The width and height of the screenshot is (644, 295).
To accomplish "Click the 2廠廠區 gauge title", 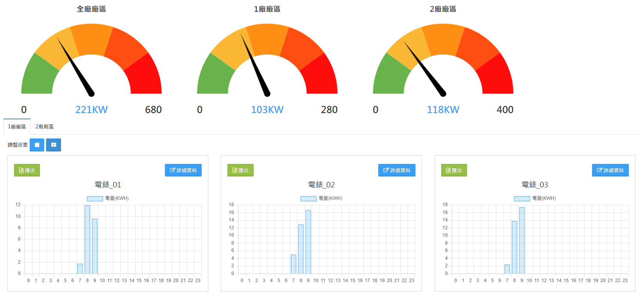I will click(443, 9).
